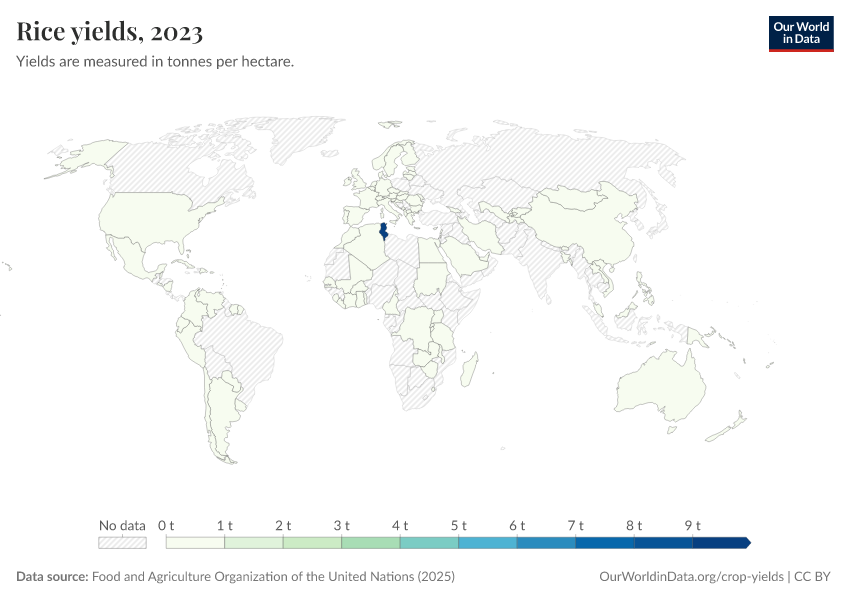Select the 6 t to 7 t legend bin

pos(546,543)
